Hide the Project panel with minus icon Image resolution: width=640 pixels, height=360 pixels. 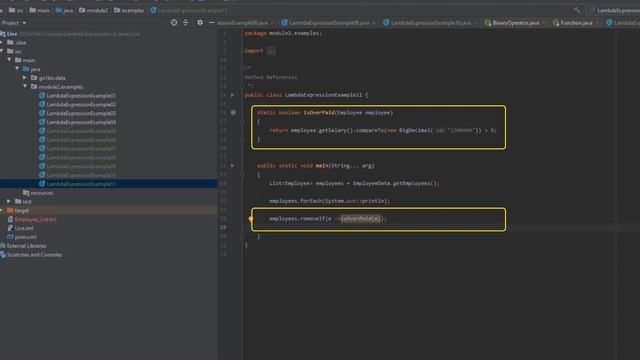211,22
